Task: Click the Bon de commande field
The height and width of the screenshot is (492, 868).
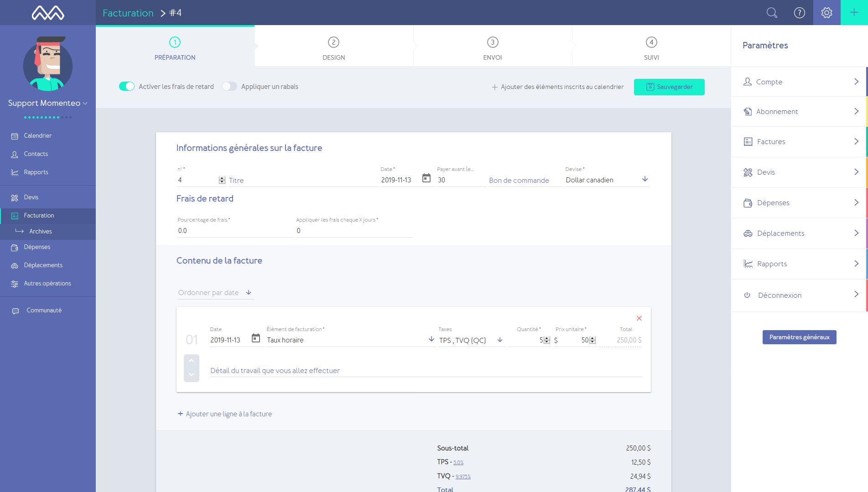Action: coord(525,181)
